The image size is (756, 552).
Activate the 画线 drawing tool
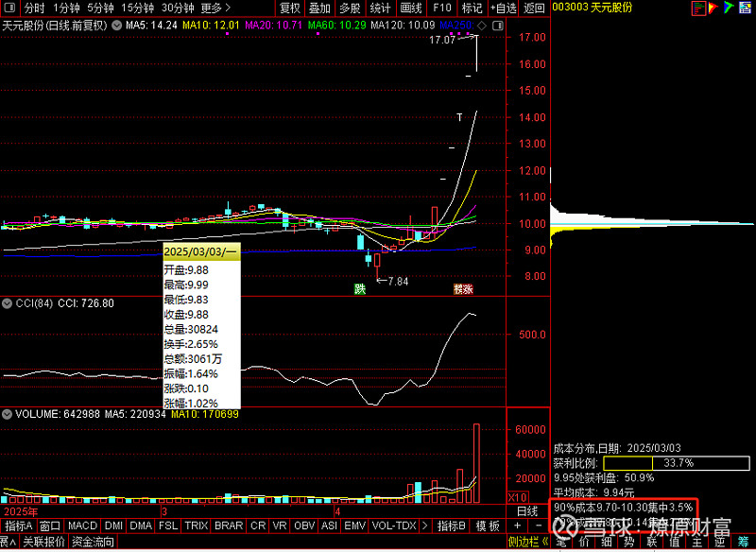(x=411, y=9)
